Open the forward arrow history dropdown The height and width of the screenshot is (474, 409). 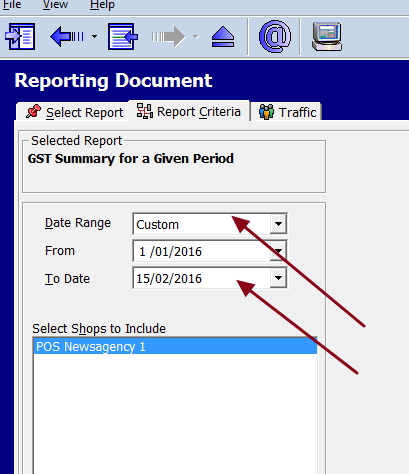coord(196,37)
